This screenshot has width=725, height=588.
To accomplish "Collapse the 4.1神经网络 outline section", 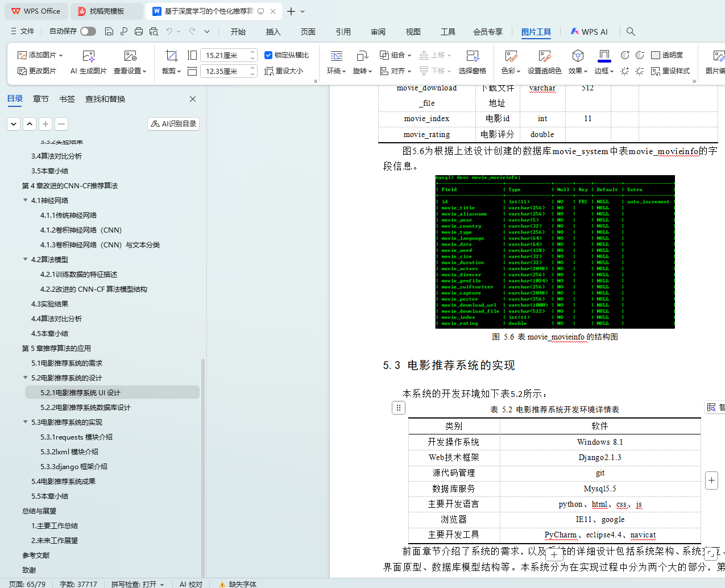I will pos(25,200).
